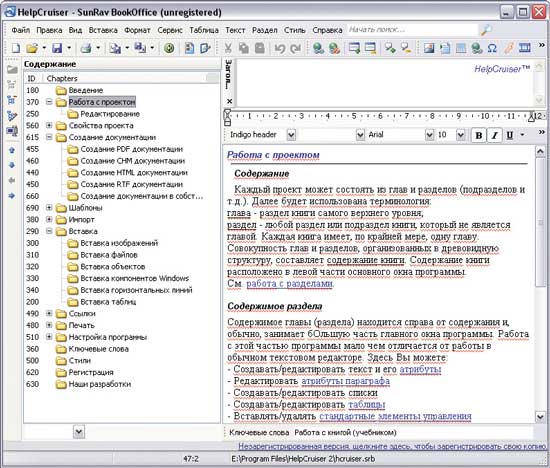
Task: Follow the стандартные элементы управления link
Action: pyautogui.click(x=395, y=416)
